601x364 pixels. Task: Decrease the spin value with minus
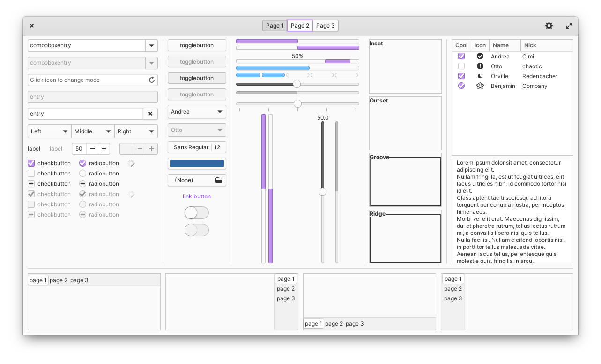click(92, 149)
